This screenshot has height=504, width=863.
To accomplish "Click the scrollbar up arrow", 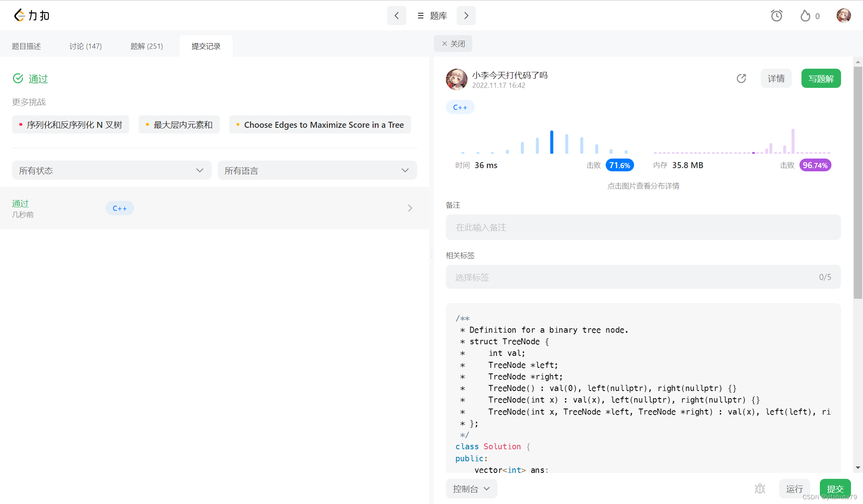I will (858, 62).
